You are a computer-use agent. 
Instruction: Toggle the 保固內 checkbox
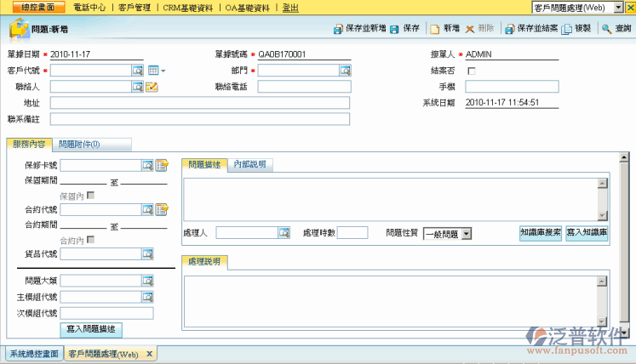(91, 196)
